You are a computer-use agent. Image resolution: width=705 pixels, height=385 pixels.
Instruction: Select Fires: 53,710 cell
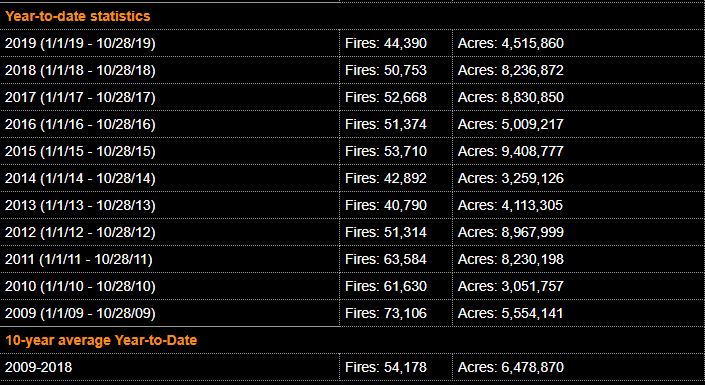(x=386, y=151)
